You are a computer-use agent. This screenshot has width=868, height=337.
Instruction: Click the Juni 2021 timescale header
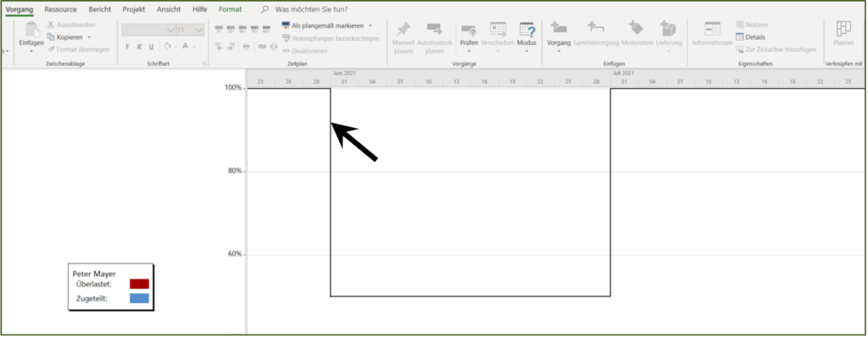(344, 73)
